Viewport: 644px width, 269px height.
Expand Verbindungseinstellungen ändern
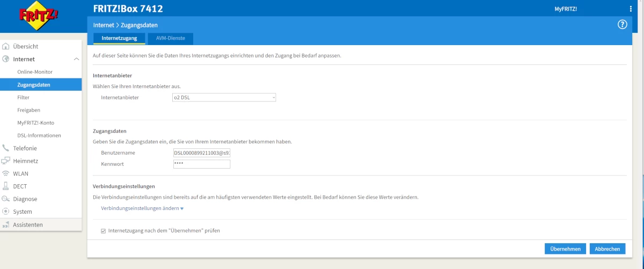tap(142, 208)
